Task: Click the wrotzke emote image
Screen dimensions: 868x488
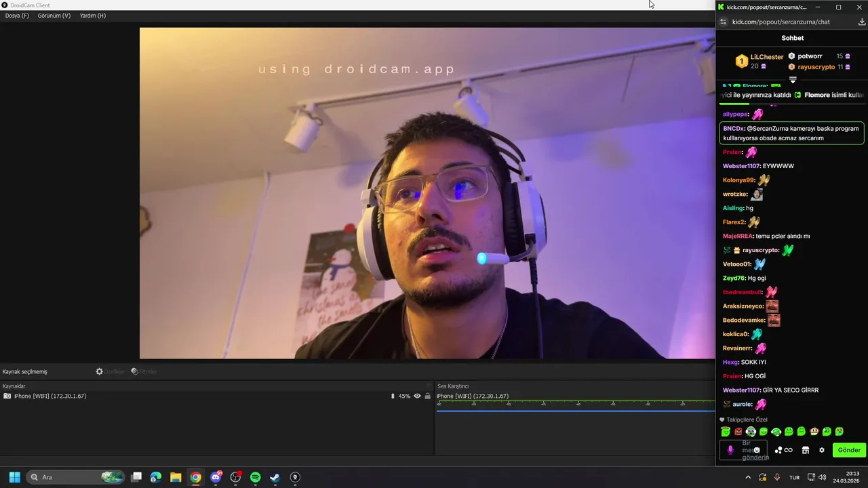Action: tap(756, 195)
